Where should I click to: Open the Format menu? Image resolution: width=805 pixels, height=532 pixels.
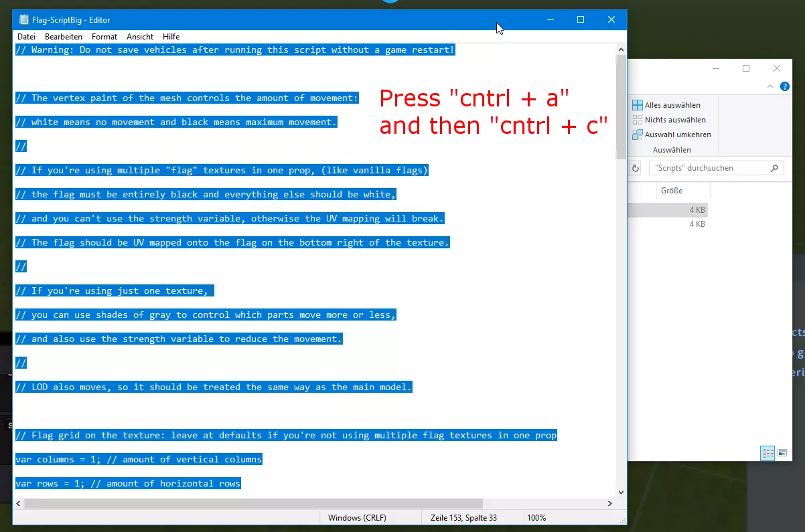tap(104, 37)
